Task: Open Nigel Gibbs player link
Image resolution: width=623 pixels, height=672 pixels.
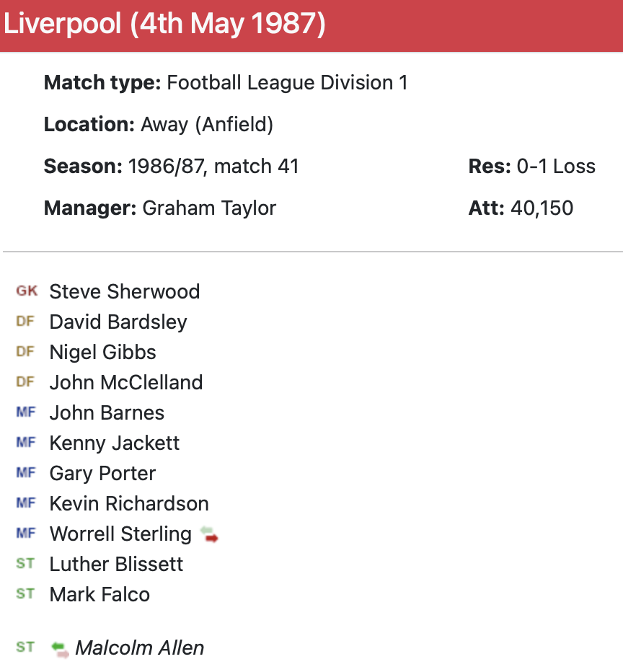Action: pos(102,352)
